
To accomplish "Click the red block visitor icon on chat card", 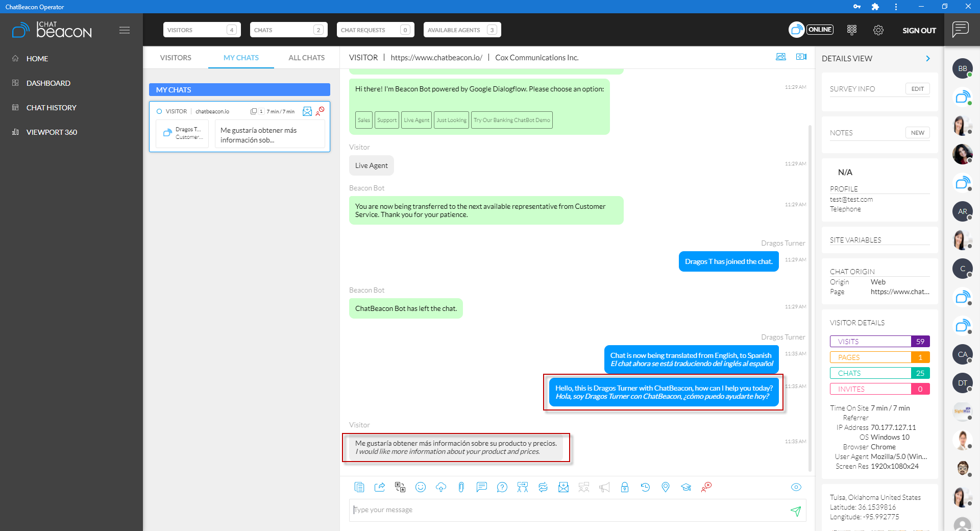I will point(320,111).
